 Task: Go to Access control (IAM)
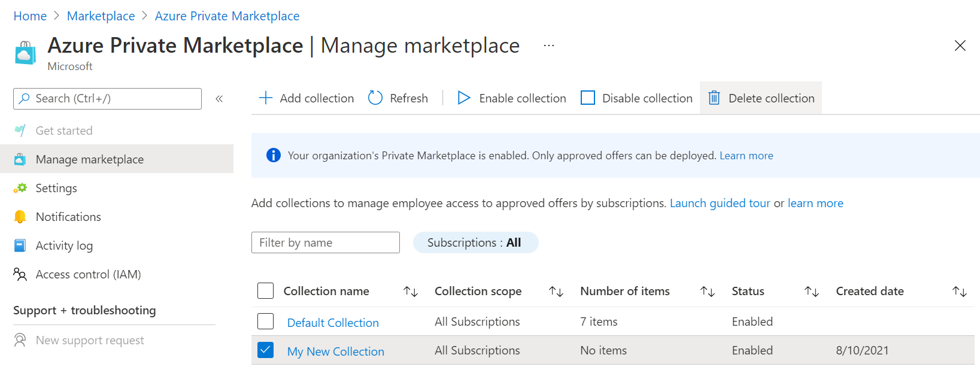tap(88, 274)
